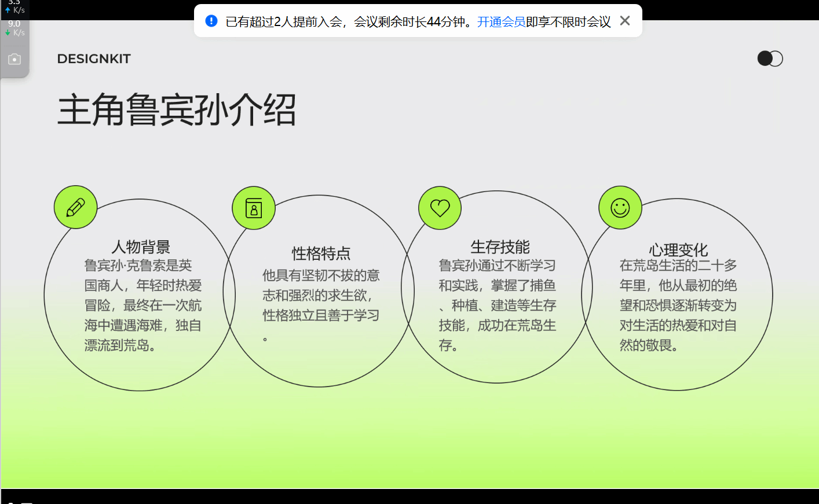
Task: Open the 开通会员 membership link
Action: (x=501, y=22)
